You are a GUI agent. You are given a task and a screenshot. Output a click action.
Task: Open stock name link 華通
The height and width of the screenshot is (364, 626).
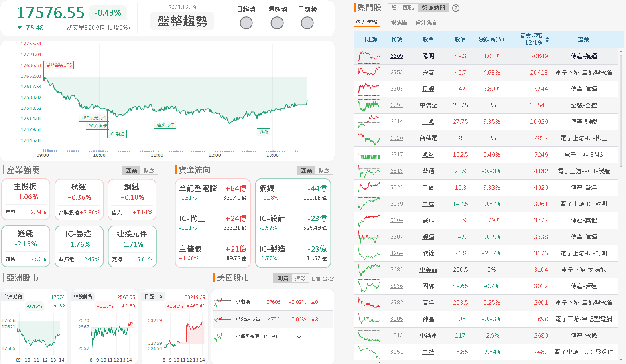click(x=428, y=171)
